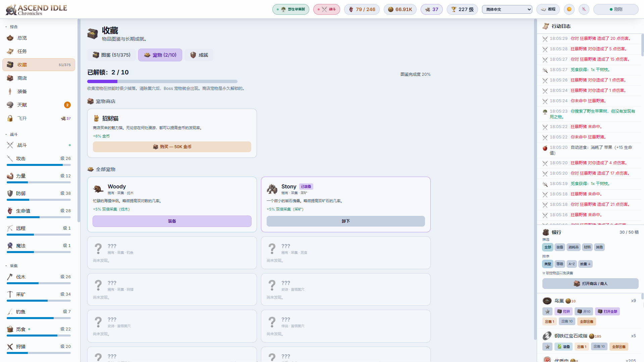The image size is (644, 362).
Task: Filter bank by 消耗品
Action: pos(573,247)
